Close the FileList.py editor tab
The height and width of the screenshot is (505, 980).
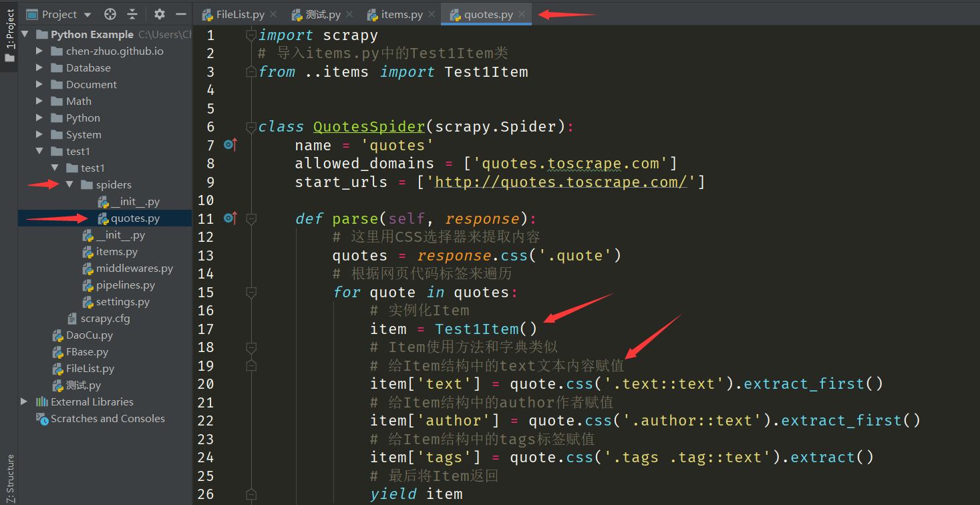pos(273,14)
